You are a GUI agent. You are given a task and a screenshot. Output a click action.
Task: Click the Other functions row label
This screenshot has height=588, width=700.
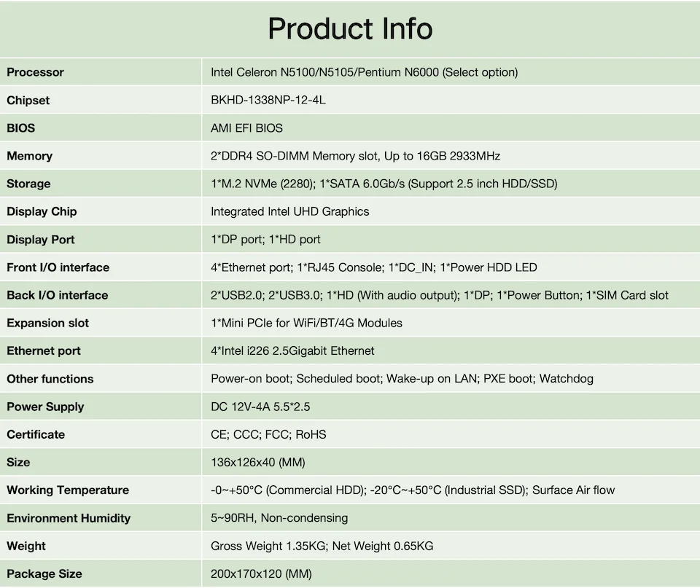(50, 379)
